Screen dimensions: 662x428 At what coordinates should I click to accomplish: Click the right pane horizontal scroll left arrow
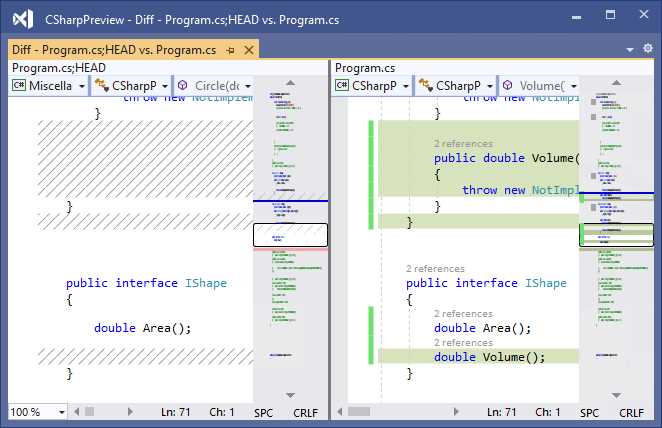click(x=340, y=412)
